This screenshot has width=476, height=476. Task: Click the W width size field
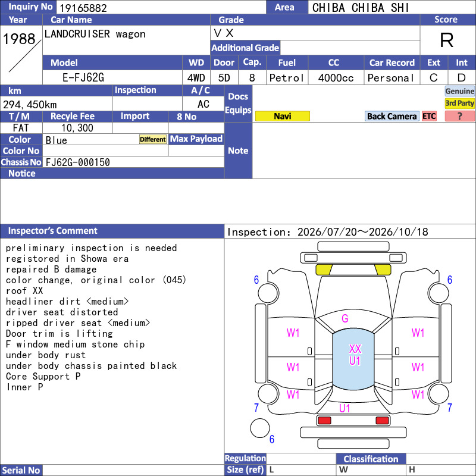point(371,469)
